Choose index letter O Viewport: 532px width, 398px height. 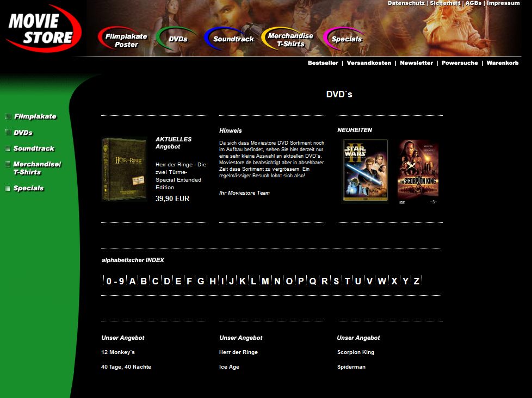(x=289, y=281)
